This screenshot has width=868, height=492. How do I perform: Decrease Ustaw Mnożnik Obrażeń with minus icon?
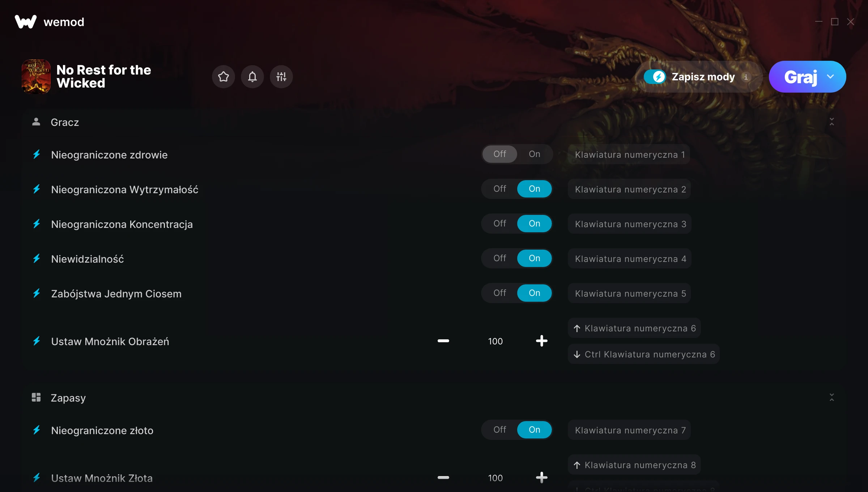443,341
